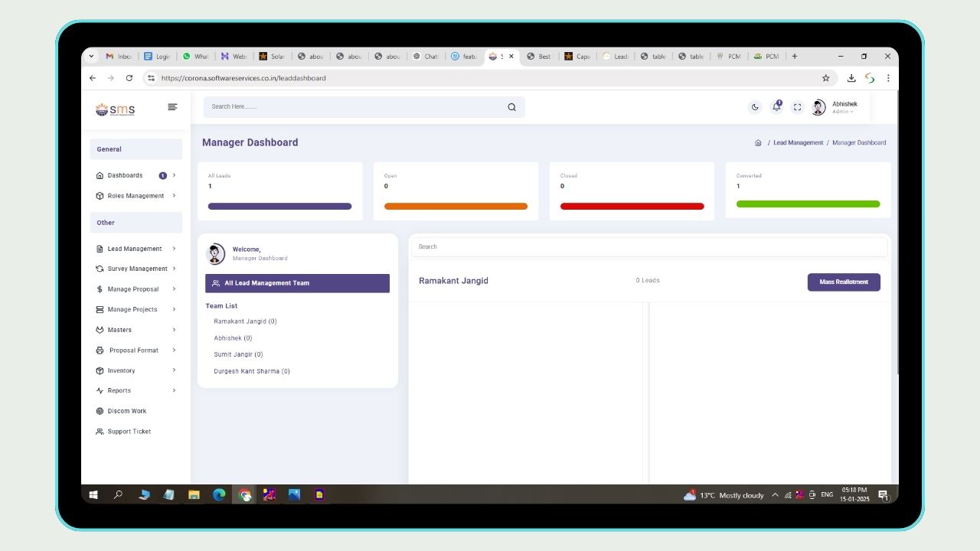This screenshot has width=980, height=551.
Task: Open the Abhishek Admin profile dropdown
Action: (836, 107)
